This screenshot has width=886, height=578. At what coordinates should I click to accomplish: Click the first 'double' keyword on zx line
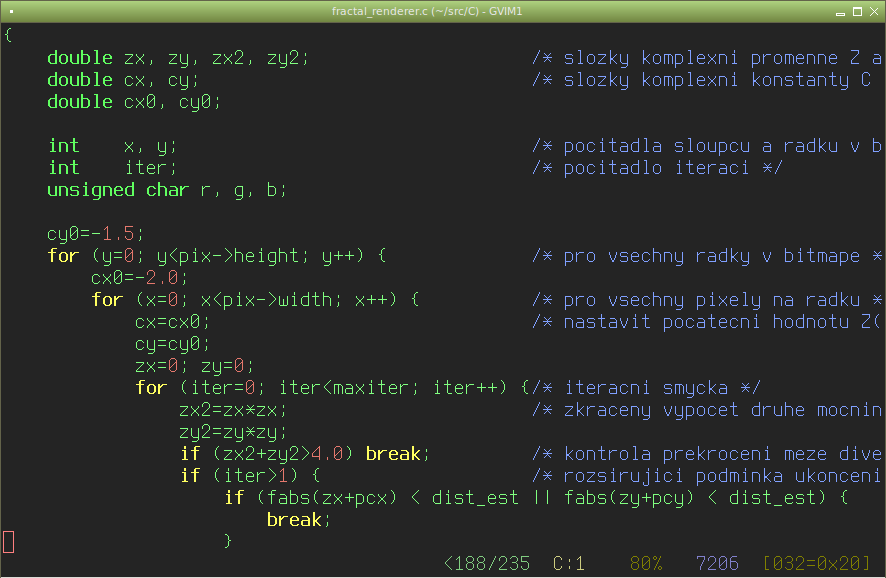[x=80, y=58]
